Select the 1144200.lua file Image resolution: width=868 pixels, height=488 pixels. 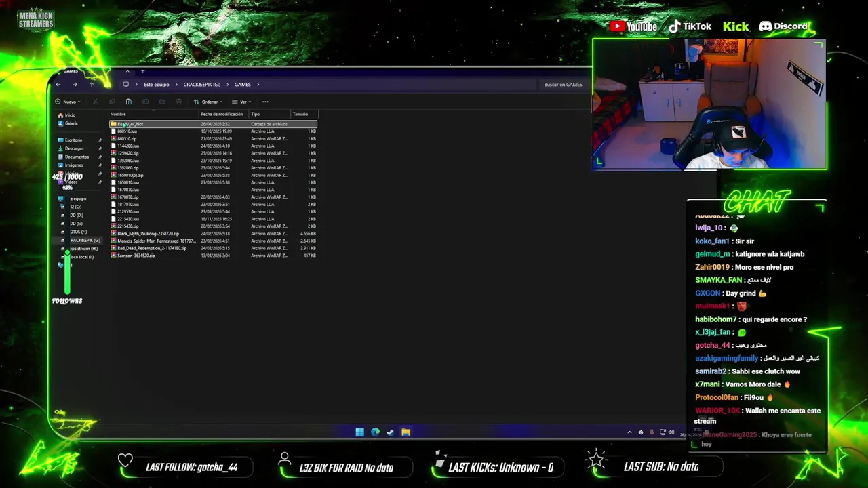coord(213,146)
